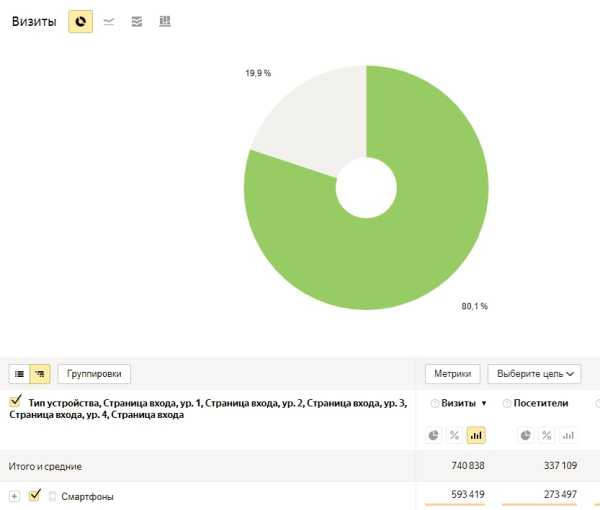This screenshot has height=510, width=600.
Task: Switch to bar columns chart view
Action: (165, 21)
